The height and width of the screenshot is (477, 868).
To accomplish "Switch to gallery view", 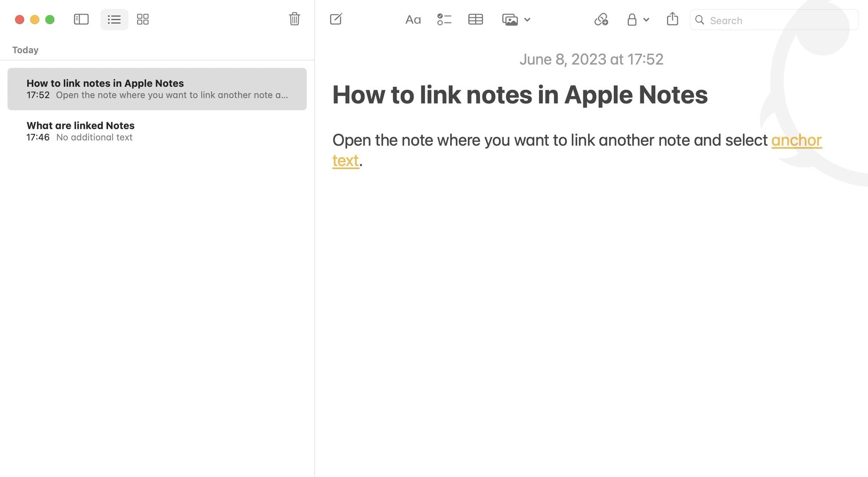I will (143, 20).
